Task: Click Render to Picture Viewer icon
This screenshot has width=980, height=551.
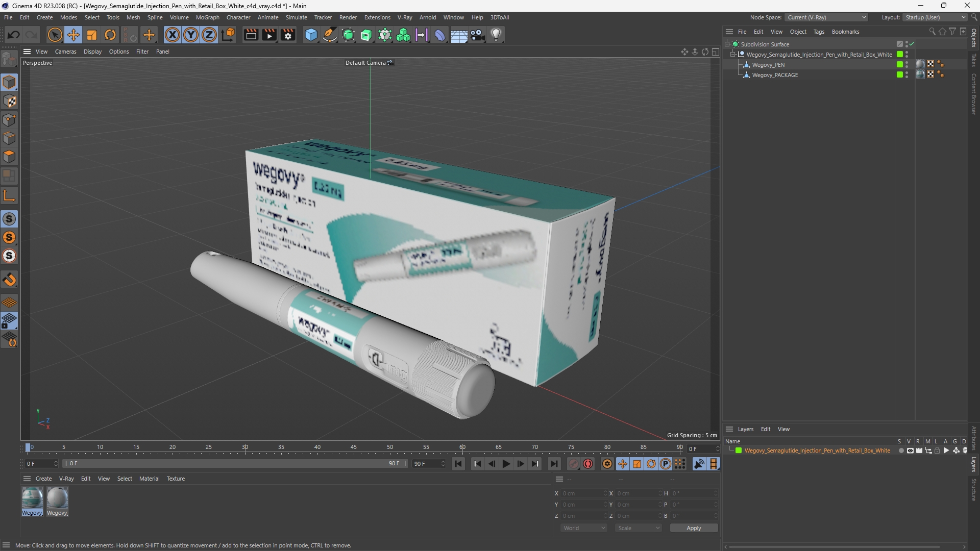Action: 269,35
